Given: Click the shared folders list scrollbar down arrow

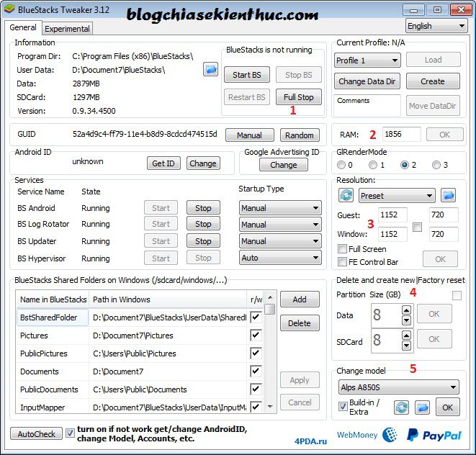Looking at the screenshot, I should [270, 407].
